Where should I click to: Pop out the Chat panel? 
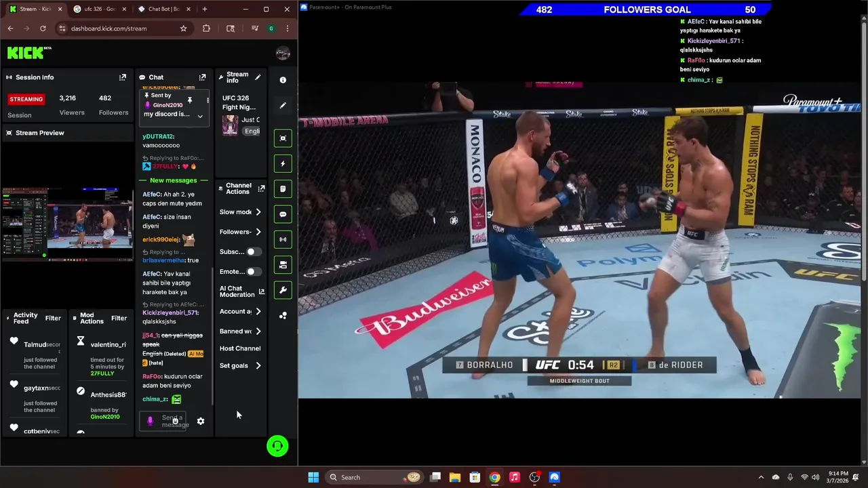202,77
